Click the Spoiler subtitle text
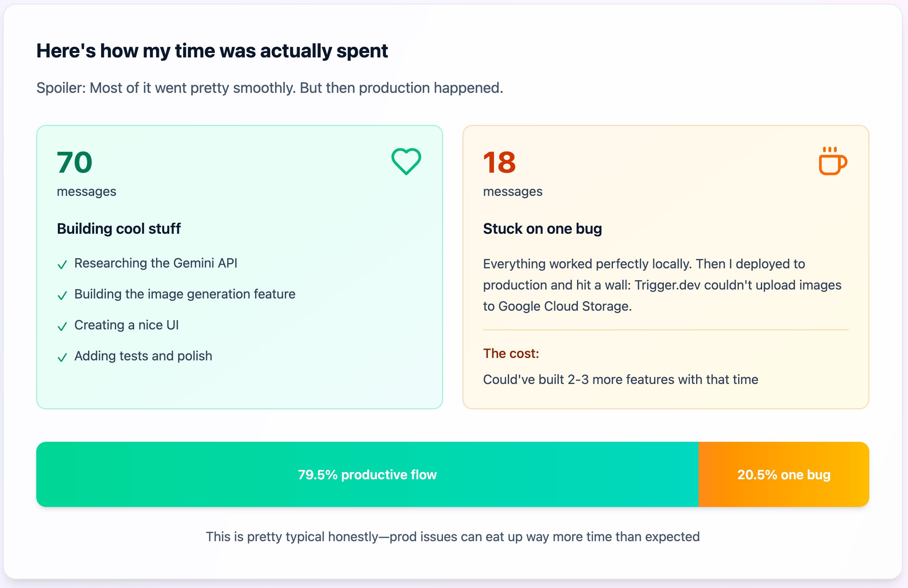908x588 pixels. coord(270,88)
